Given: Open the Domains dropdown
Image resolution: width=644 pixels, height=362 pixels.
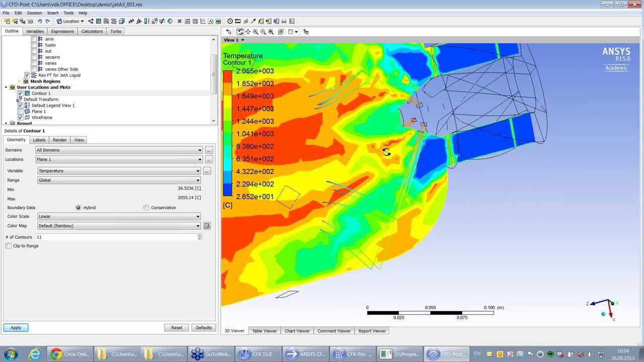Looking at the screenshot, I should point(119,150).
